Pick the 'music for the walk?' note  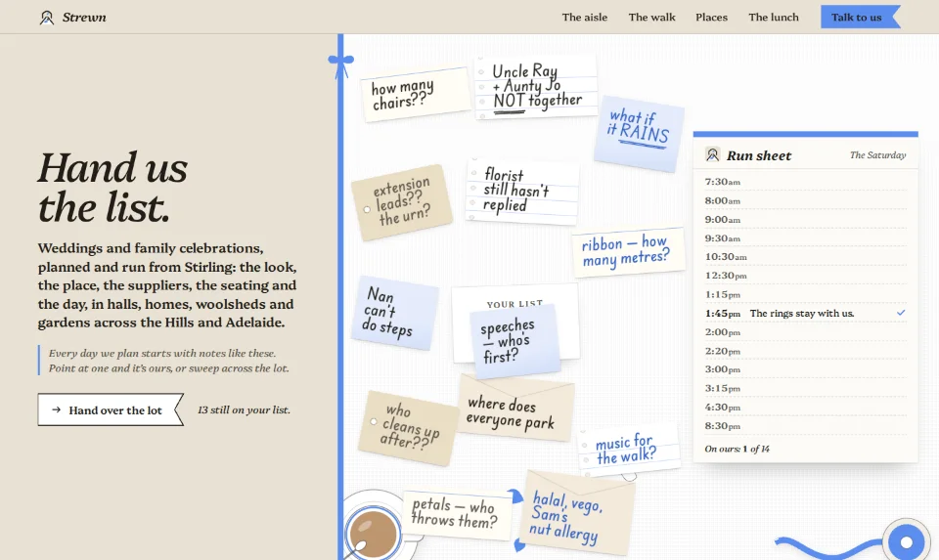pyautogui.click(x=629, y=450)
